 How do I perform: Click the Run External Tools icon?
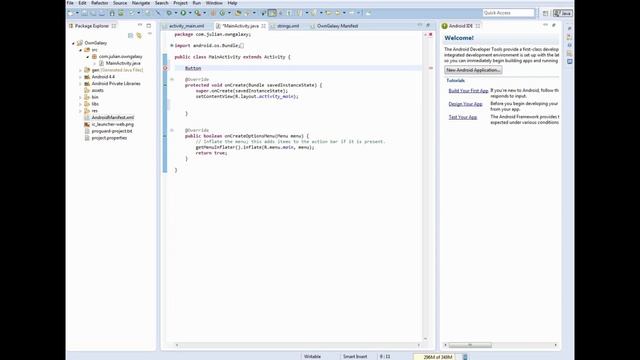[x=198, y=13]
